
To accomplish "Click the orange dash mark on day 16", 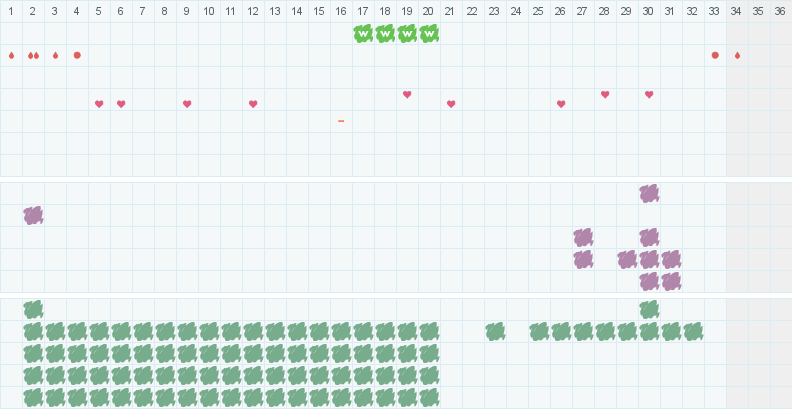I will (341, 121).
